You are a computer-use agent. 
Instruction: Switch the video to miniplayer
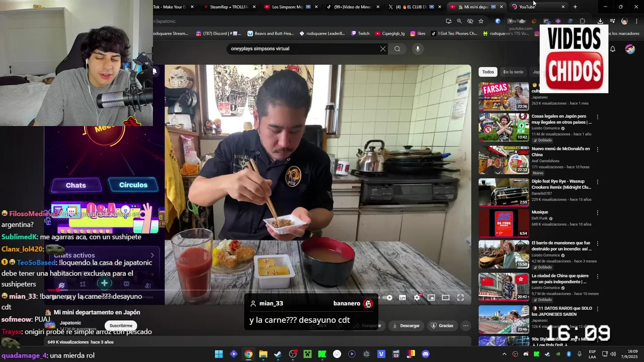tap(431, 298)
